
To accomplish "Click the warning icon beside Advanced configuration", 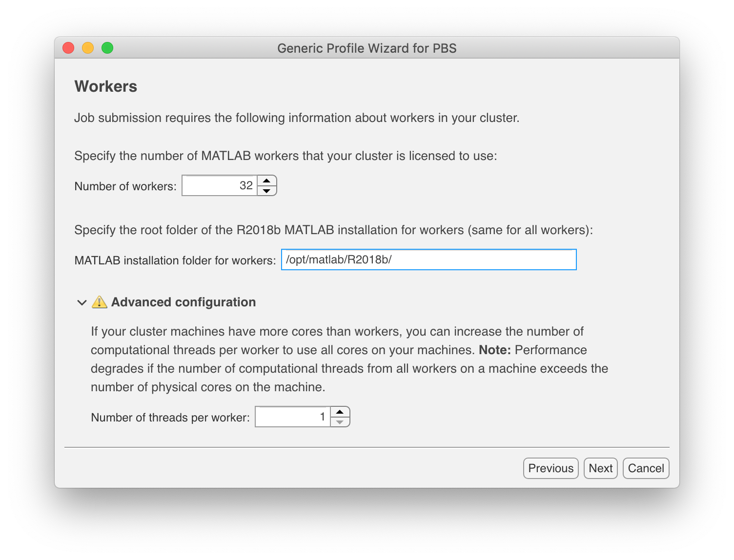I will (x=100, y=302).
